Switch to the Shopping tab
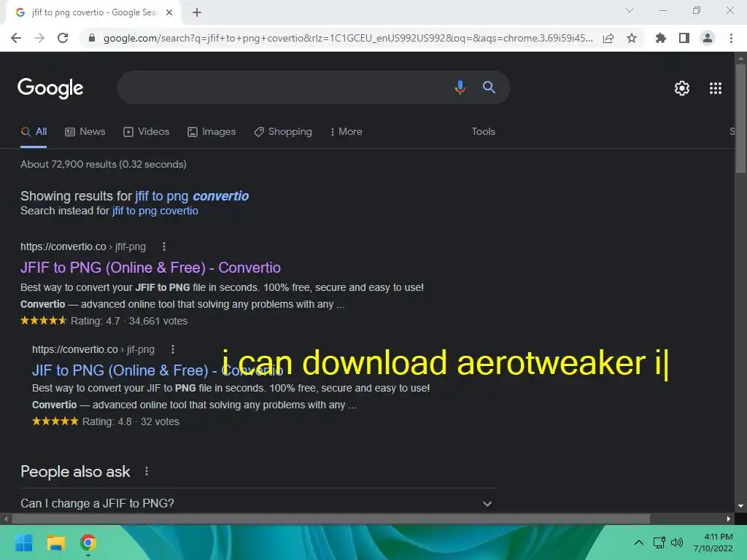 tap(283, 132)
